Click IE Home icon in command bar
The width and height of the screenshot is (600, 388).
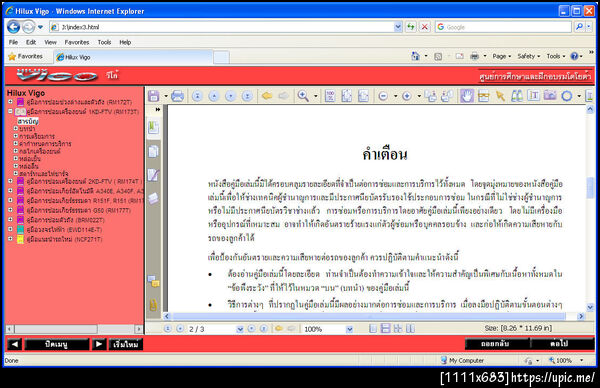tap(415, 56)
